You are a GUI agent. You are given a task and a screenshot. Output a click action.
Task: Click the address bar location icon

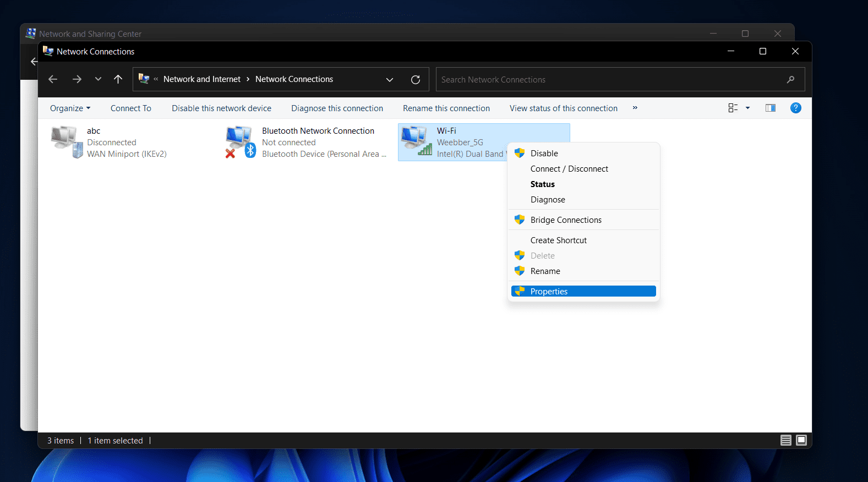[144, 79]
